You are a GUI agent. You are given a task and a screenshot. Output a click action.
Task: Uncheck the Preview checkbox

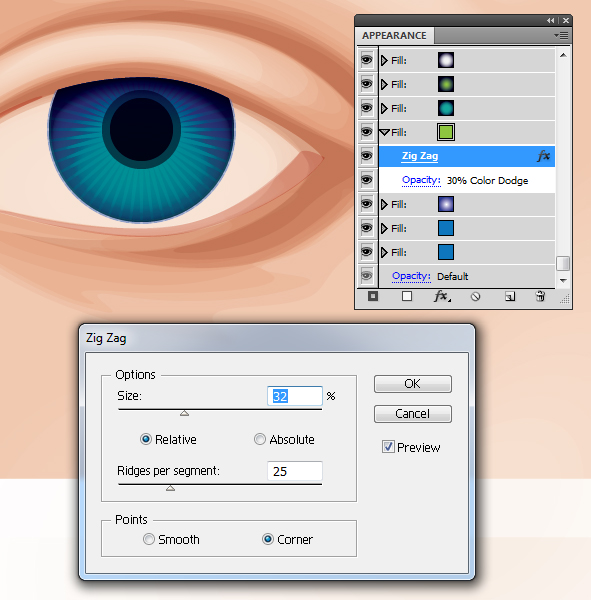(x=388, y=447)
